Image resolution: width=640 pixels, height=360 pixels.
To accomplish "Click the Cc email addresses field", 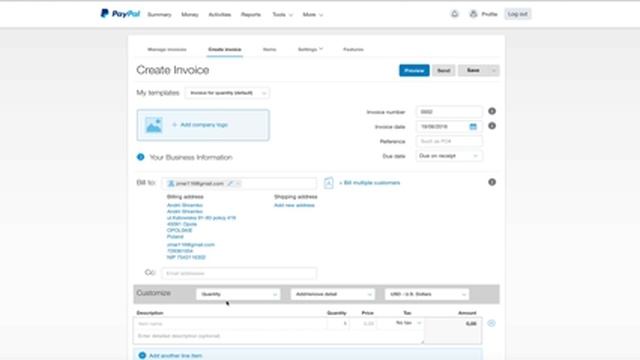I will [239, 273].
